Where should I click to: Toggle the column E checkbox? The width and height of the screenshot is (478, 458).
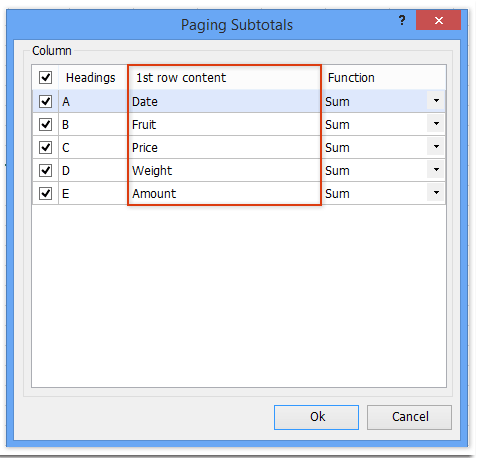(x=45, y=193)
